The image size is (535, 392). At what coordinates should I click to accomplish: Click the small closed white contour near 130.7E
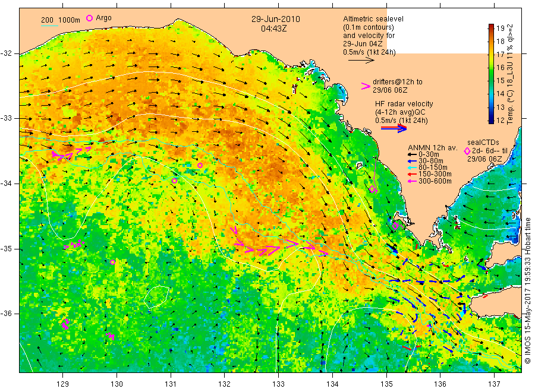click(x=156, y=297)
